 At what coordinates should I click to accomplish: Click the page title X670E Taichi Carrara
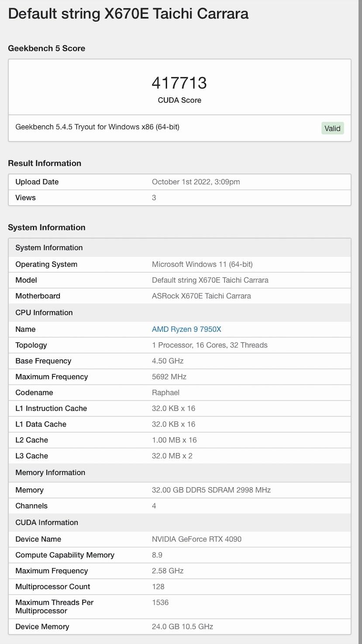pos(128,14)
